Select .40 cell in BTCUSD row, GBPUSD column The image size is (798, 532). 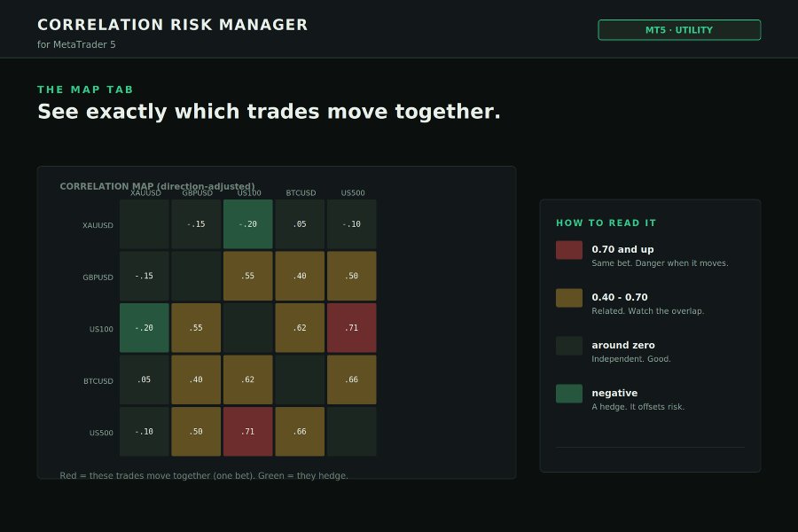tap(196, 379)
